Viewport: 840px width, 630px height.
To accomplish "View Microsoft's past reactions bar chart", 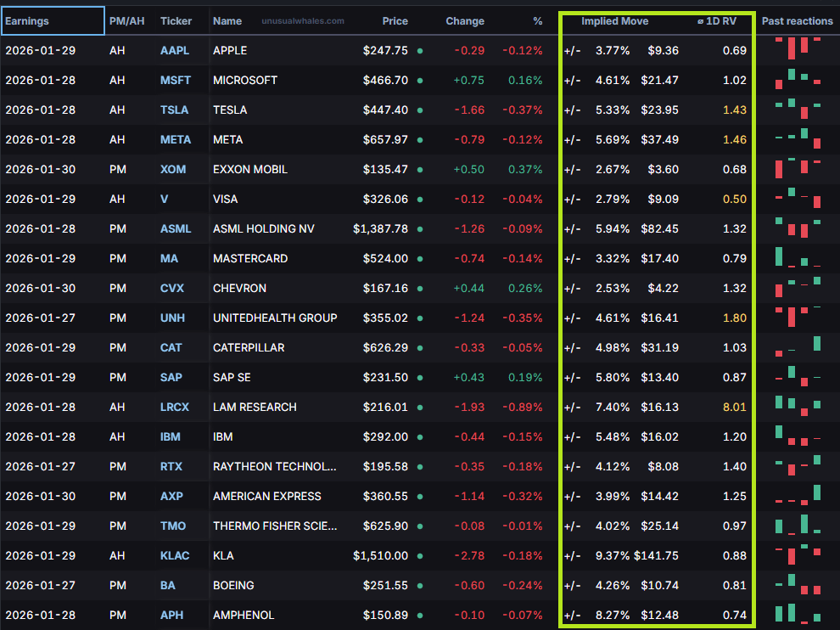I will (x=798, y=79).
